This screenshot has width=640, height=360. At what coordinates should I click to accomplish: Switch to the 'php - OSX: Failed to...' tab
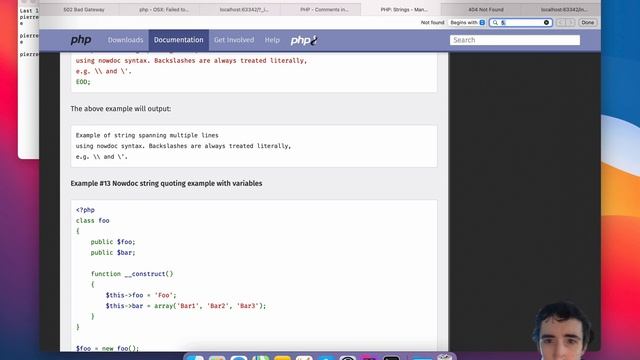pyautogui.click(x=164, y=9)
